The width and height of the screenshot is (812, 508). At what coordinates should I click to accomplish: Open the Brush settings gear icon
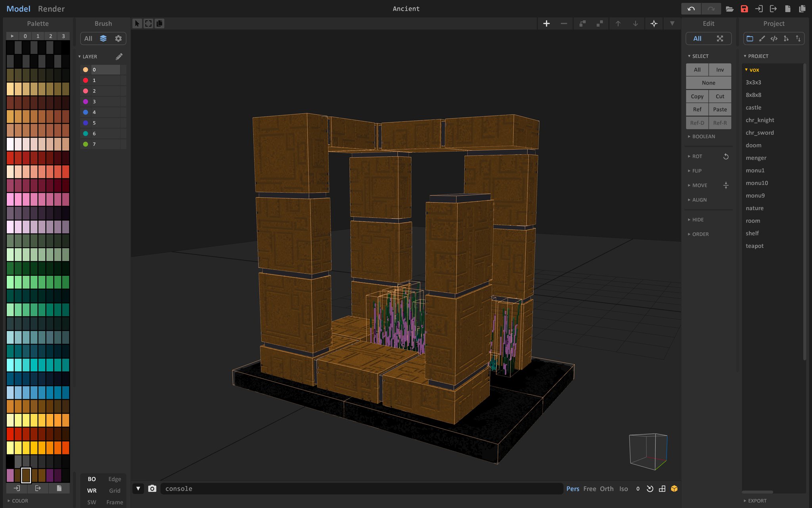coord(119,38)
